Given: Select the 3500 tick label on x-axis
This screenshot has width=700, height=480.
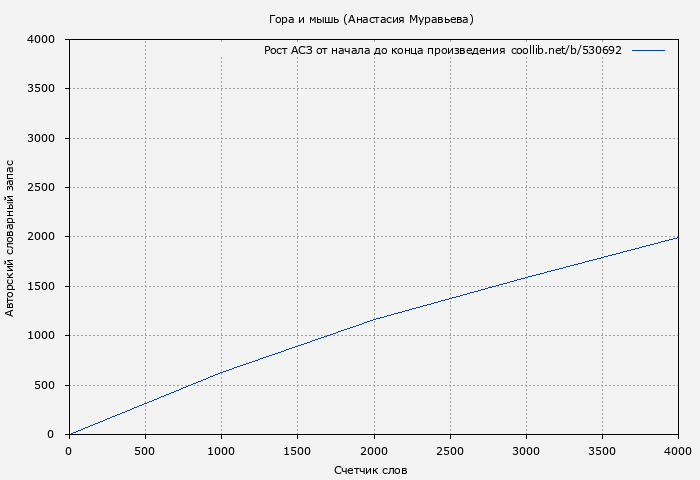Looking at the screenshot, I should coord(602,451).
